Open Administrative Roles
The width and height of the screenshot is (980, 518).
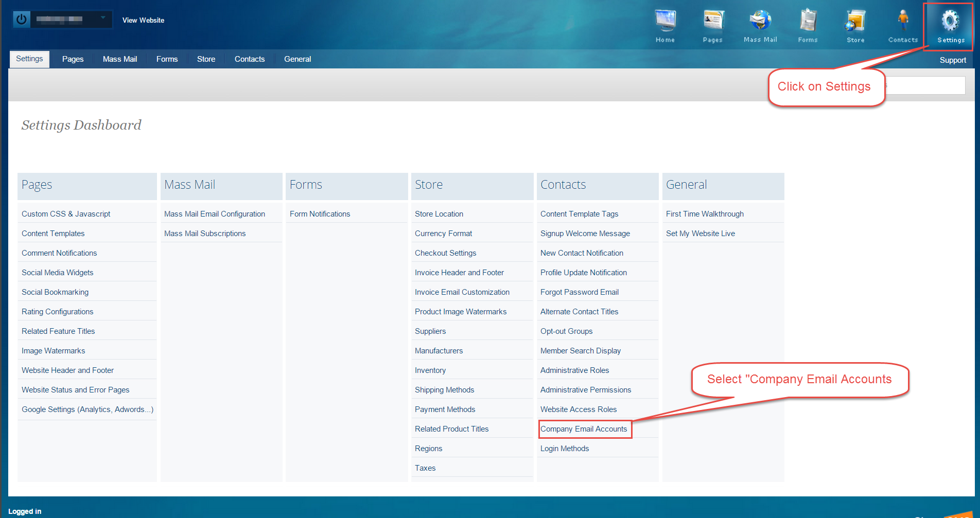pos(574,370)
